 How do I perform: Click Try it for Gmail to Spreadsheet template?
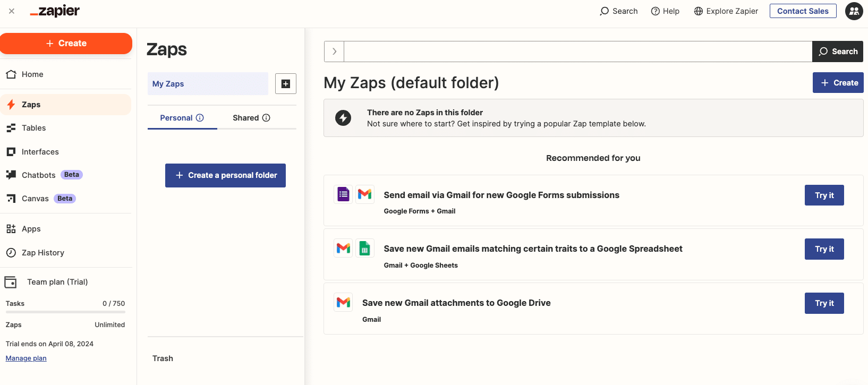(x=824, y=249)
